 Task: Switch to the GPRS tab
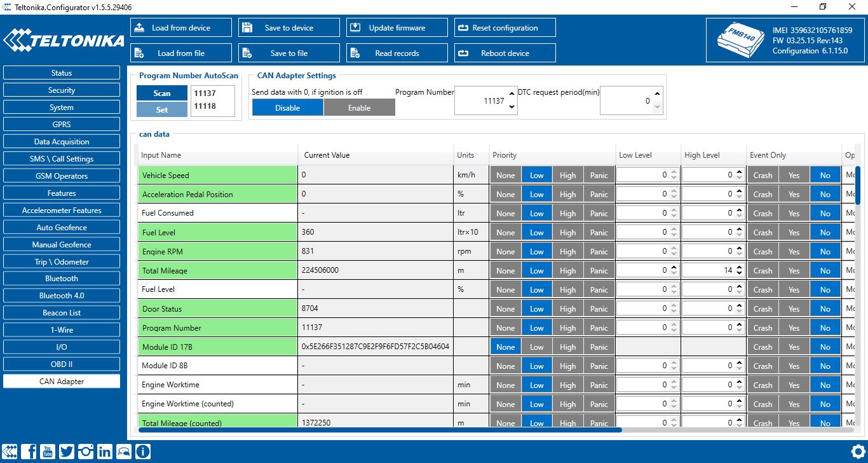[62, 125]
